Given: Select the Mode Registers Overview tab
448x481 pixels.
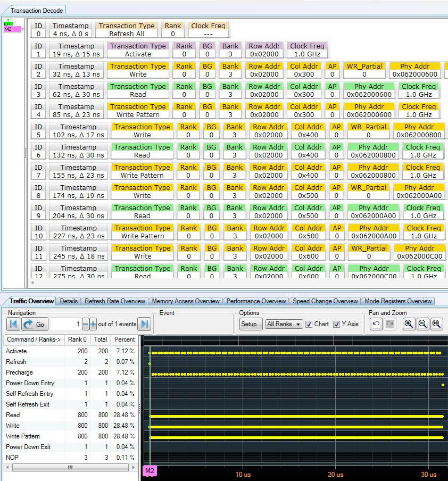Looking at the screenshot, I should pos(397,301).
